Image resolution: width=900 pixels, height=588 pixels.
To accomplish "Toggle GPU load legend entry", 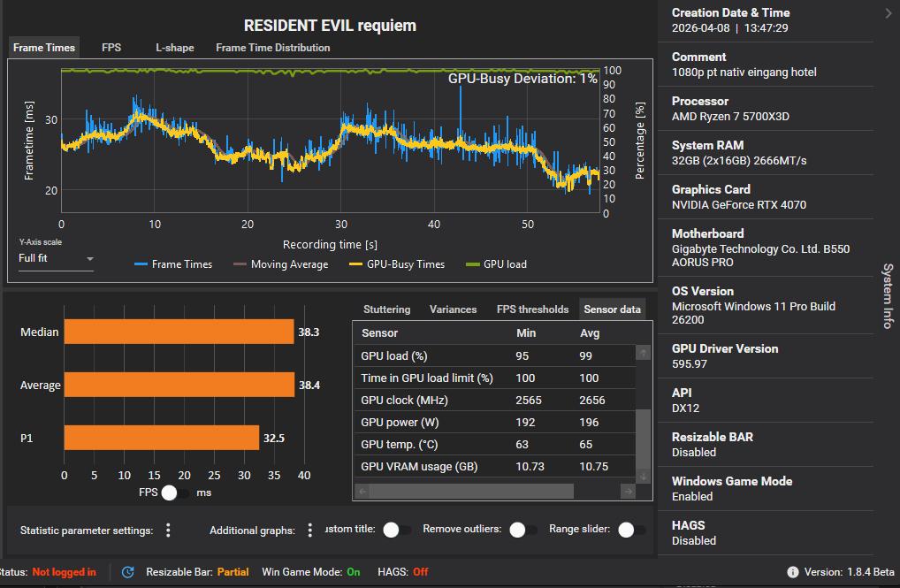I will click(x=497, y=264).
